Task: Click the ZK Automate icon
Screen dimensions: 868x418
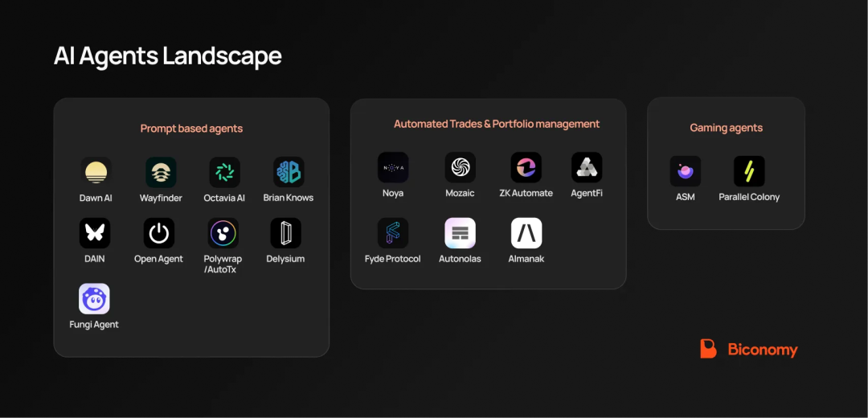Action: pos(526,168)
